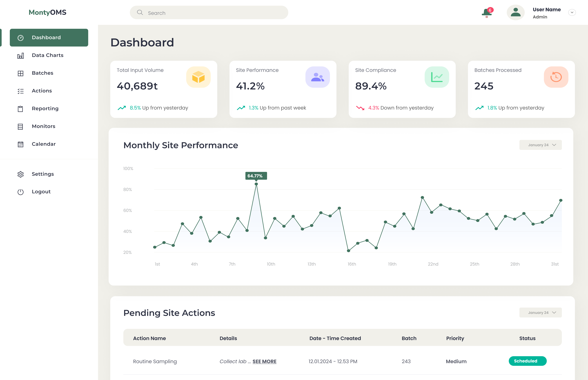Click the orange clock icon on Batches Processed
The height and width of the screenshot is (380, 588).
556,77
